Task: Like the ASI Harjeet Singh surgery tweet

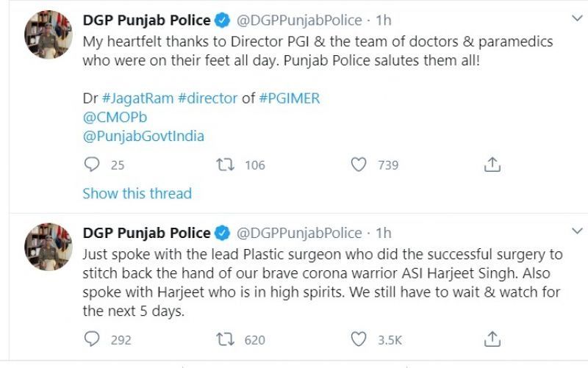Action: (x=358, y=339)
